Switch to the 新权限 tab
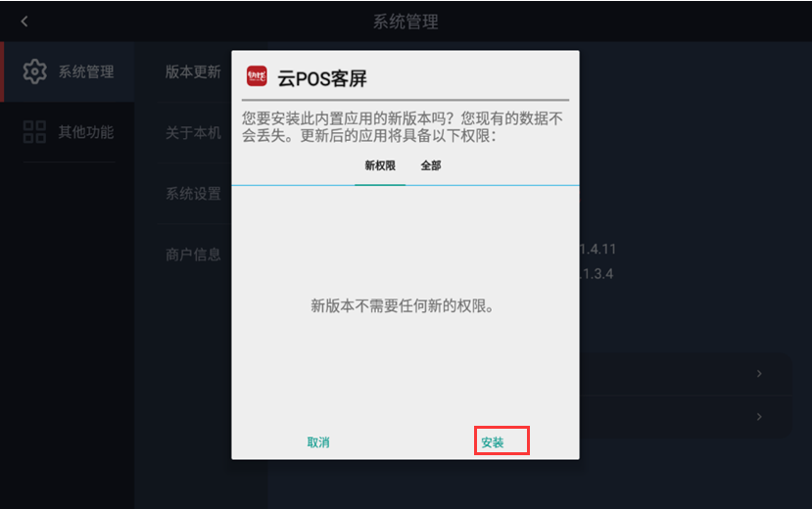Screen dimensions: 812x509 (x=380, y=165)
